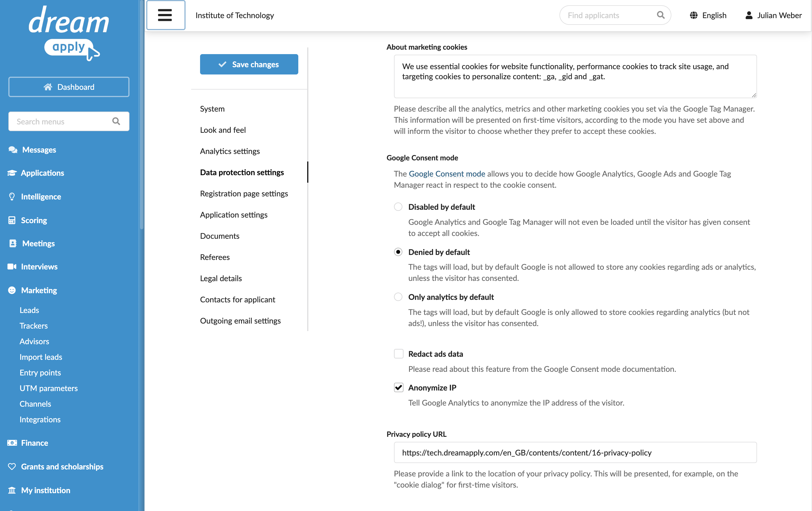Click the About marketing cookies textarea
This screenshot has width=812, height=511.
click(575, 76)
